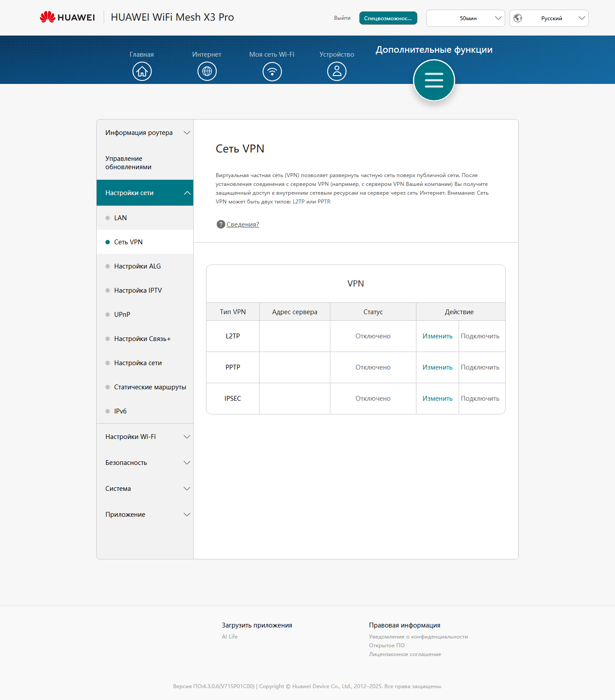Open Лицензионное соглашение link

click(405, 654)
